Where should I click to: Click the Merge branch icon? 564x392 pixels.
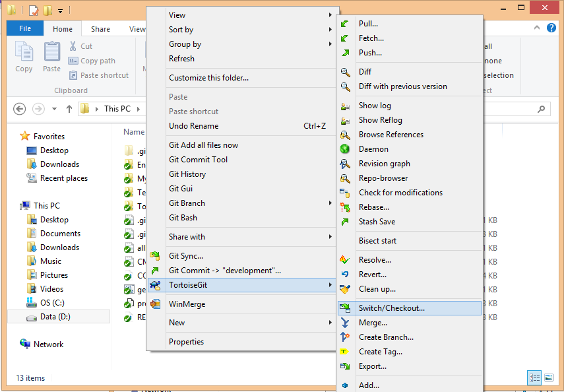[345, 323]
